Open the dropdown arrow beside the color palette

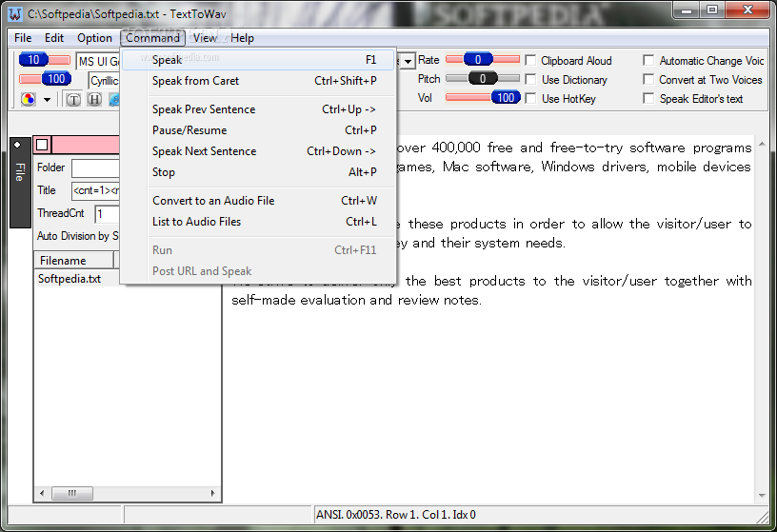click(47, 100)
